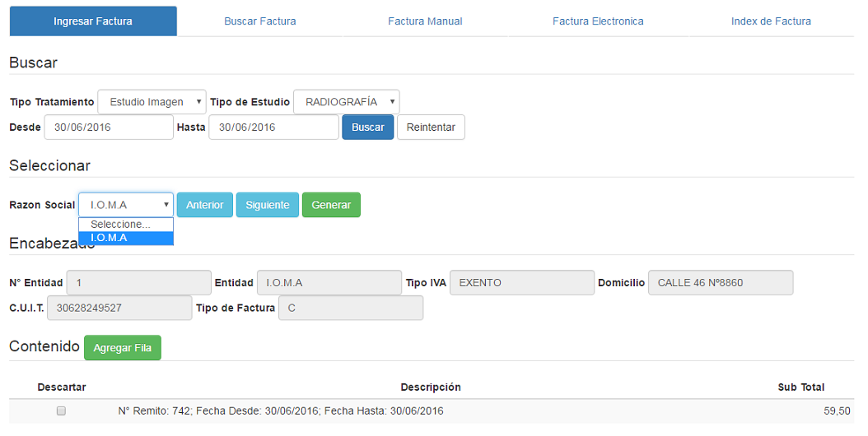Click the C.U.I.T. field
The image size is (868, 436).
pyautogui.click(x=119, y=308)
